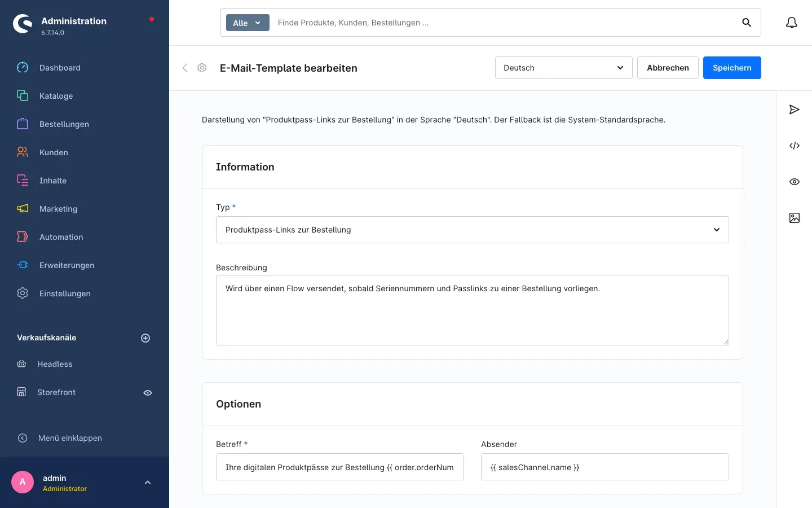Click the version number 6.7.14.0

[x=52, y=33]
